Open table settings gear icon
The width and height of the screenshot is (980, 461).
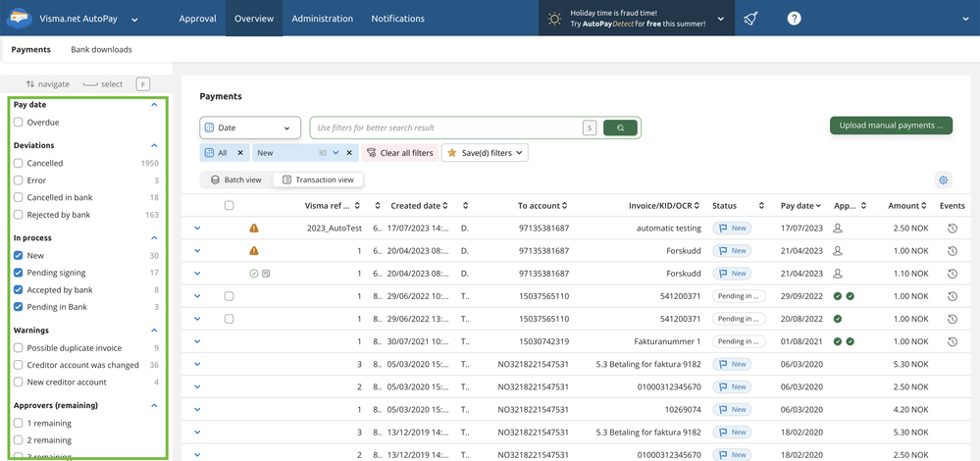click(943, 180)
